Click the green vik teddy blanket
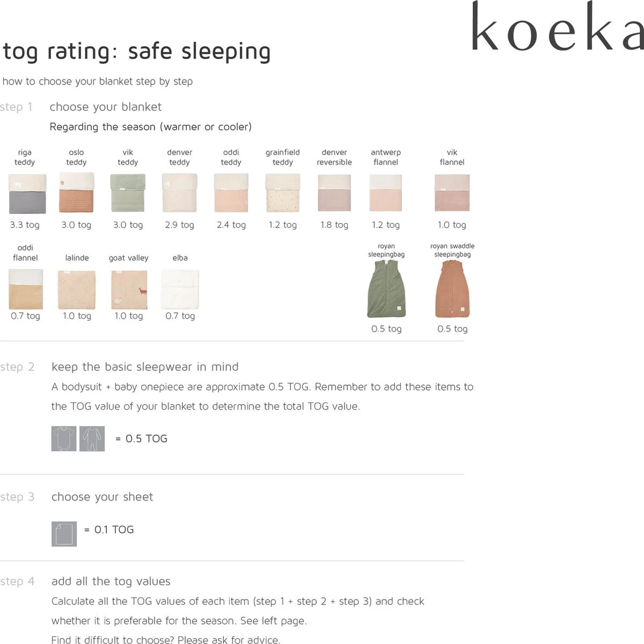 (128, 193)
